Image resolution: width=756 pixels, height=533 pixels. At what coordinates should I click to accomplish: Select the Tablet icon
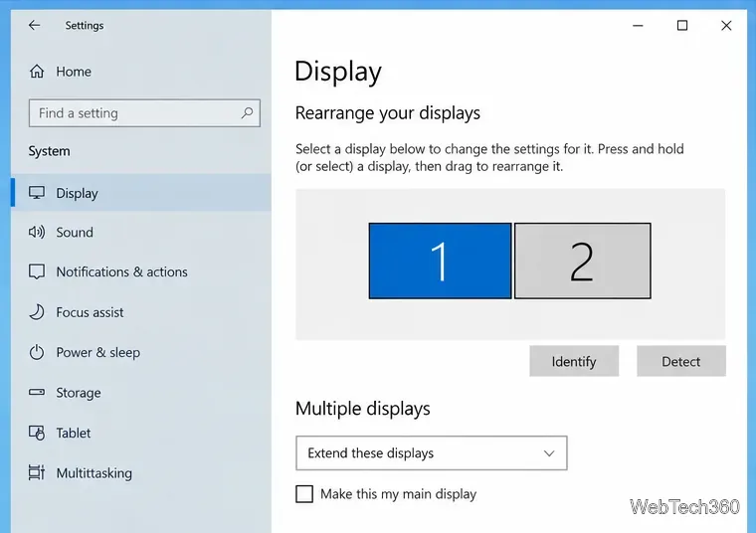(37, 433)
